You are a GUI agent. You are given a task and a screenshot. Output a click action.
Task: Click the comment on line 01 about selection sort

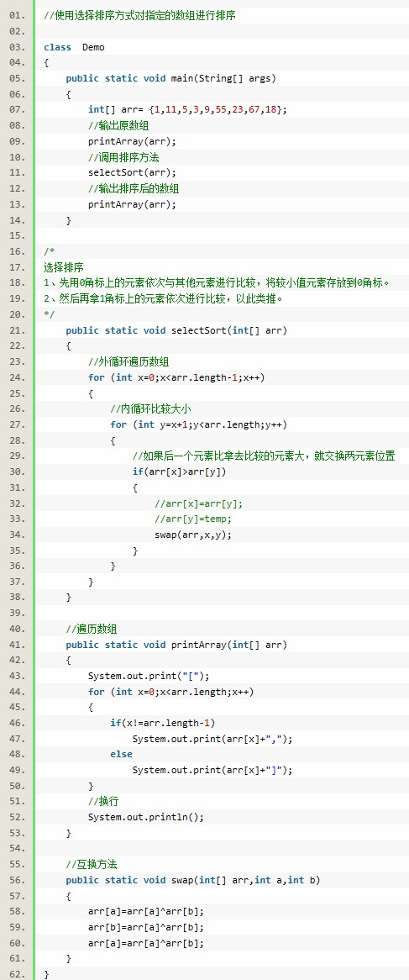pyautogui.click(x=140, y=16)
